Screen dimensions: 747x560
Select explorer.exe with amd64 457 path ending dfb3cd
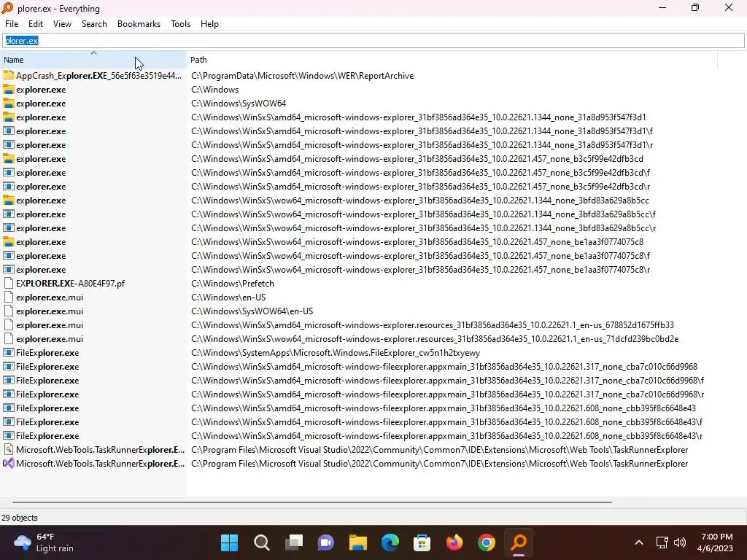point(41,158)
